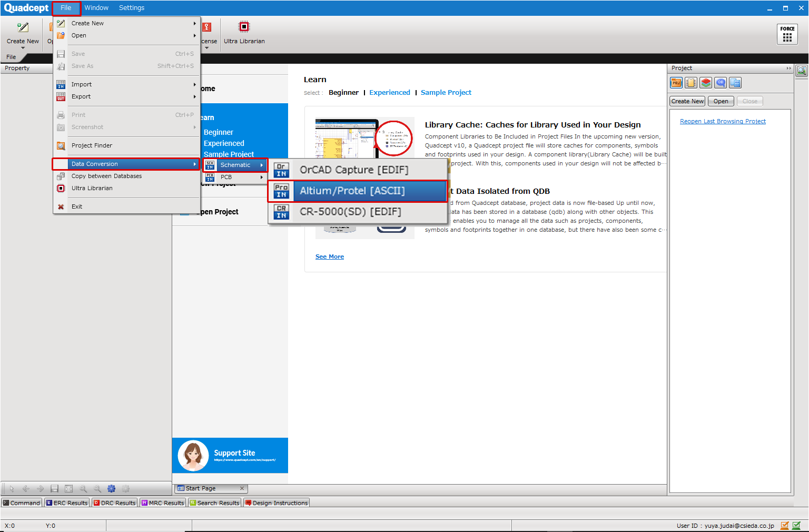The width and height of the screenshot is (809, 532).
Task: Expand the Schematic conversion submenu
Action: point(262,165)
